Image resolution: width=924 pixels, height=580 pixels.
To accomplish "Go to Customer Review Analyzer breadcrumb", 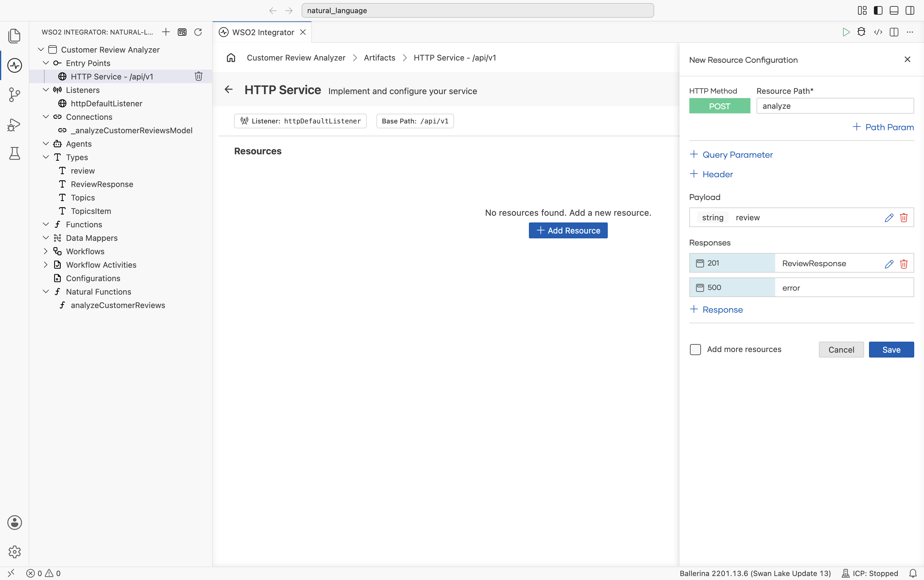I will point(296,57).
